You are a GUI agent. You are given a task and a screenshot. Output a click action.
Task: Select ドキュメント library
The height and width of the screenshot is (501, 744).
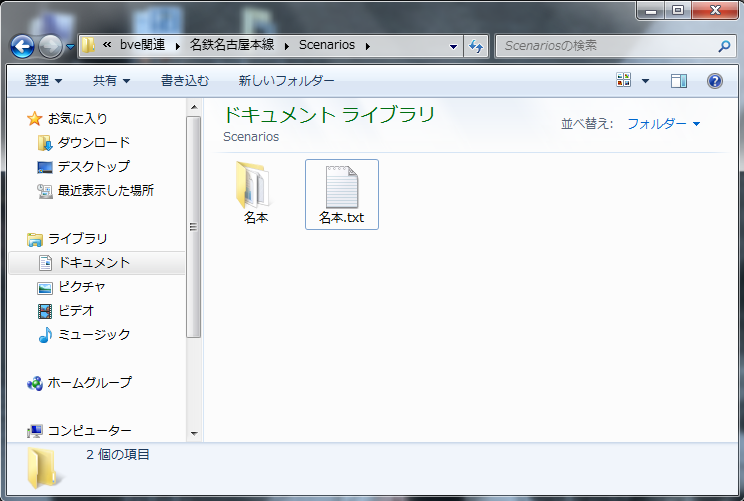(94, 263)
